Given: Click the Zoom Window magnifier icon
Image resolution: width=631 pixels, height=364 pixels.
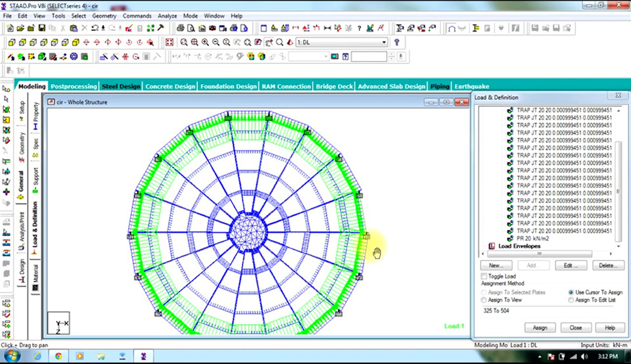Looking at the screenshot, I should pos(195,42).
